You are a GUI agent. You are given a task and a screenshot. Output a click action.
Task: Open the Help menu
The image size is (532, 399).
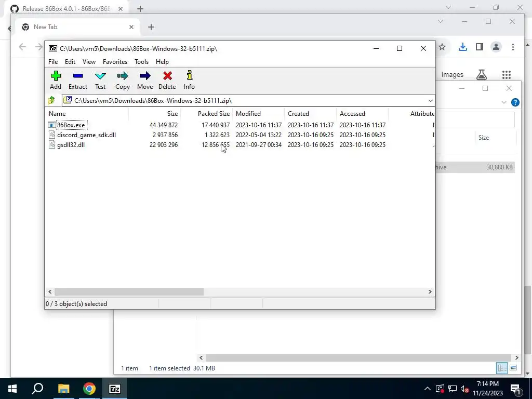(x=162, y=61)
